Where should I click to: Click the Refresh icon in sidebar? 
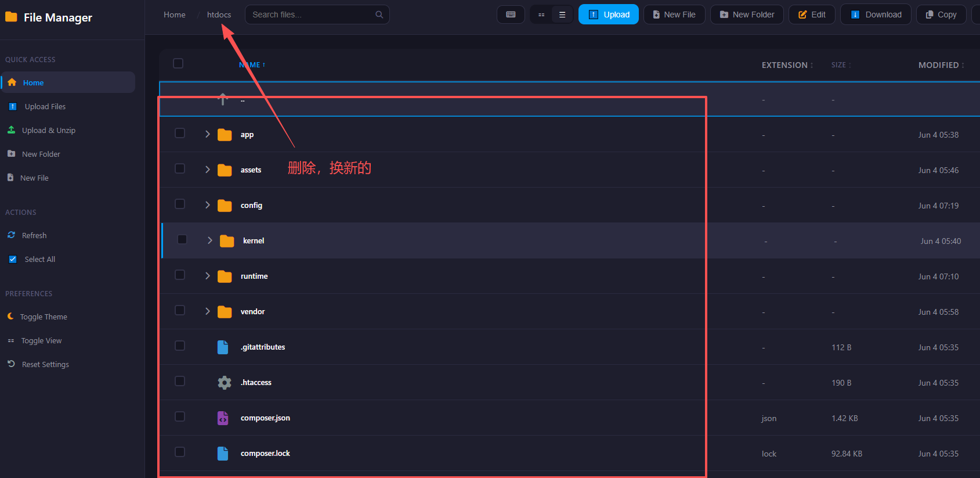(x=11, y=235)
